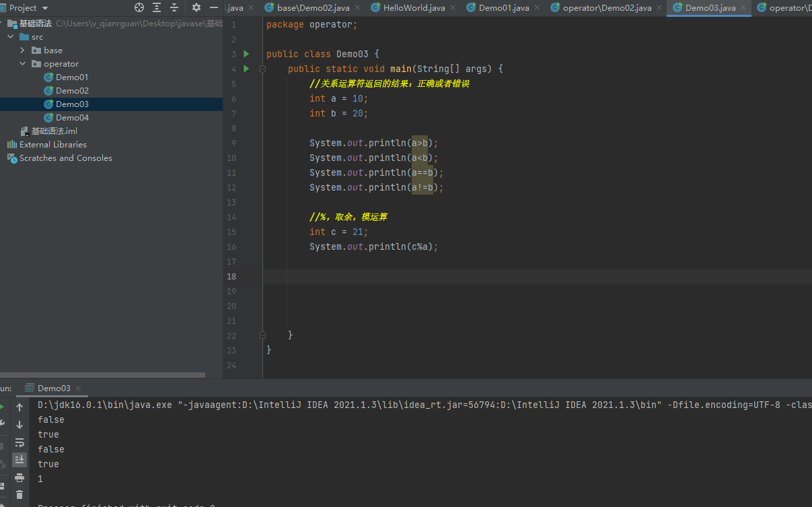This screenshot has height=507, width=812.
Task: Click console output line '1'
Action: tap(40, 479)
